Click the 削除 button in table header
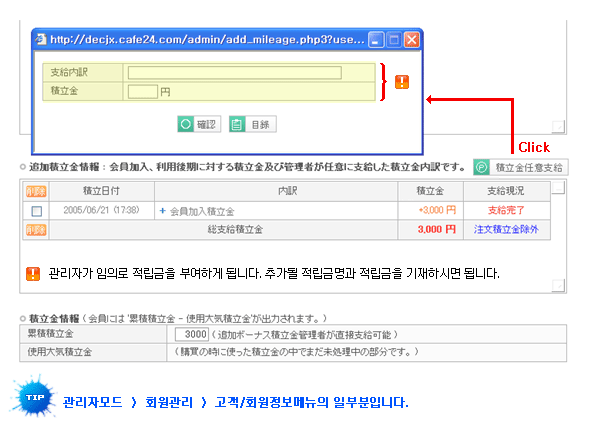Screen dimensions: 600x436 tap(36, 189)
